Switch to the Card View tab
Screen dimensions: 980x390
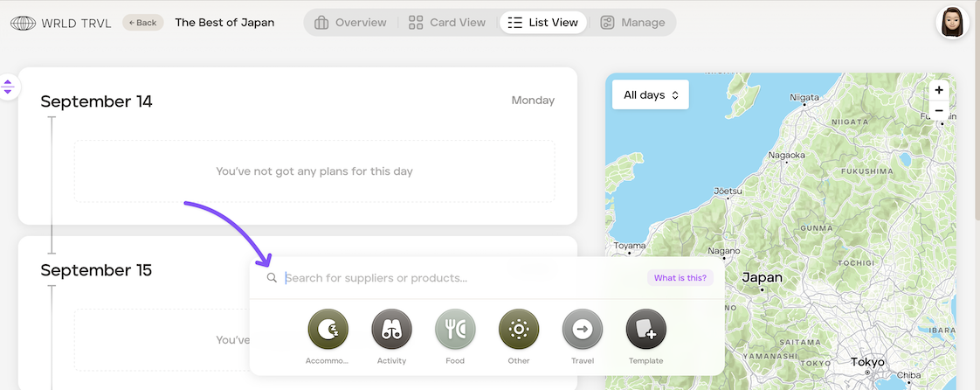pos(447,23)
